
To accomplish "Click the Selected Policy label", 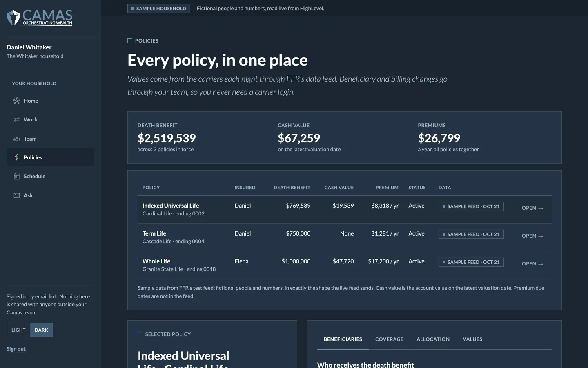I will click(x=168, y=334).
